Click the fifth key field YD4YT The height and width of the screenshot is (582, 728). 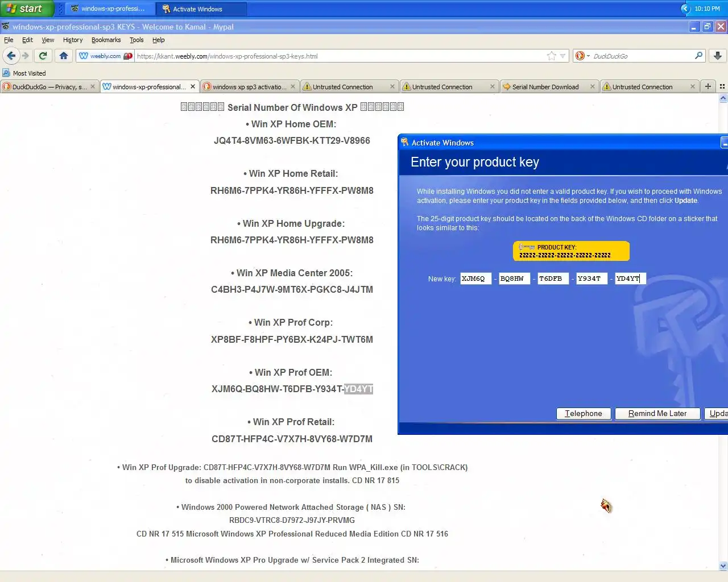[x=630, y=278]
